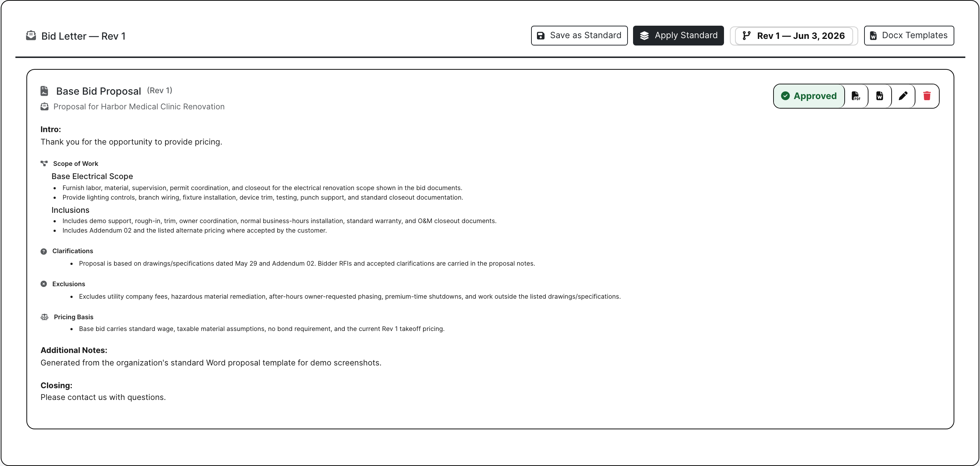Click the Apply Standard button
Screen dimensions: 980x466
[678, 35]
